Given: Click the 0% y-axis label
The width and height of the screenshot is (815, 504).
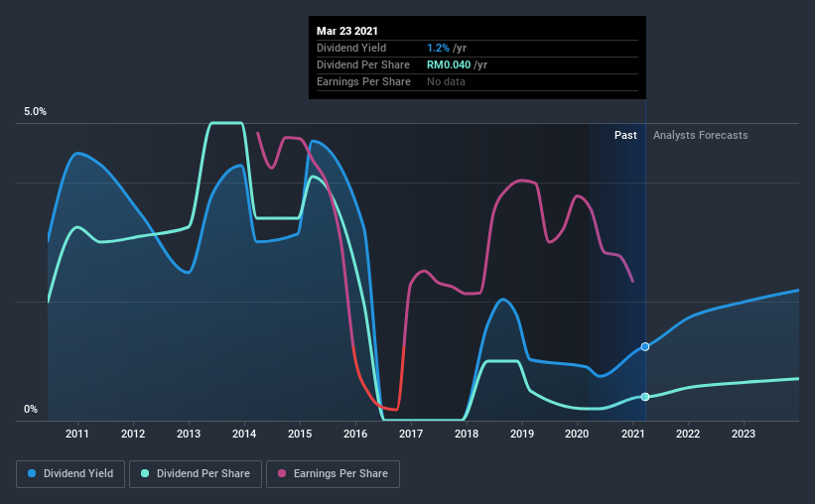Looking at the screenshot, I should click(31, 410).
